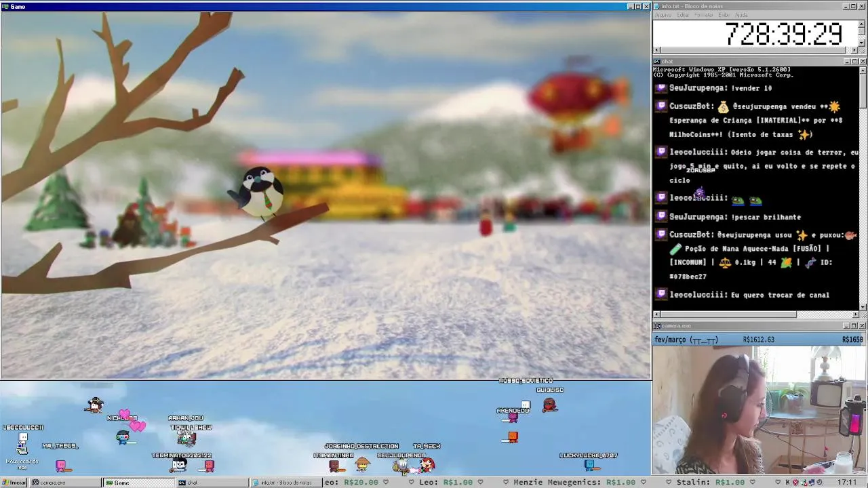
Task: Click the 728:39:29 timer text
Action: [x=783, y=34]
